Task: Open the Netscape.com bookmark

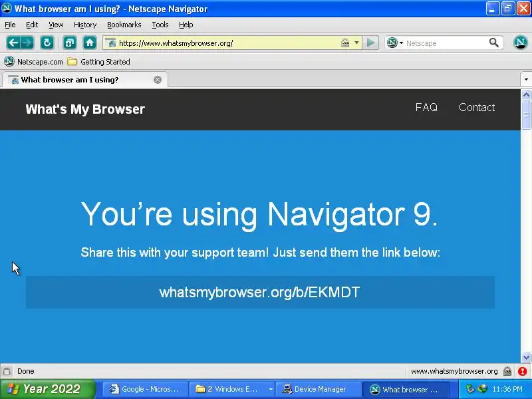Action: click(x=33, y=62)
